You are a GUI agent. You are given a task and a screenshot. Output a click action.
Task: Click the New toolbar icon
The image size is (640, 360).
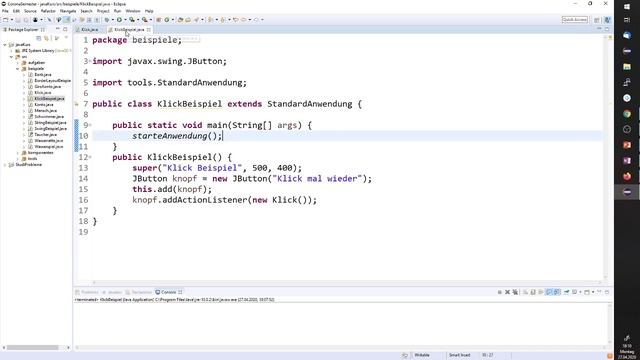click(x=6, y=20)
